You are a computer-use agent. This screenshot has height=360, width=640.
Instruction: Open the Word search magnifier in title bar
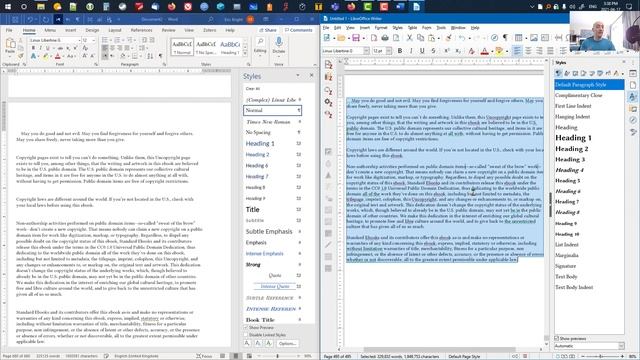point(211,19)
